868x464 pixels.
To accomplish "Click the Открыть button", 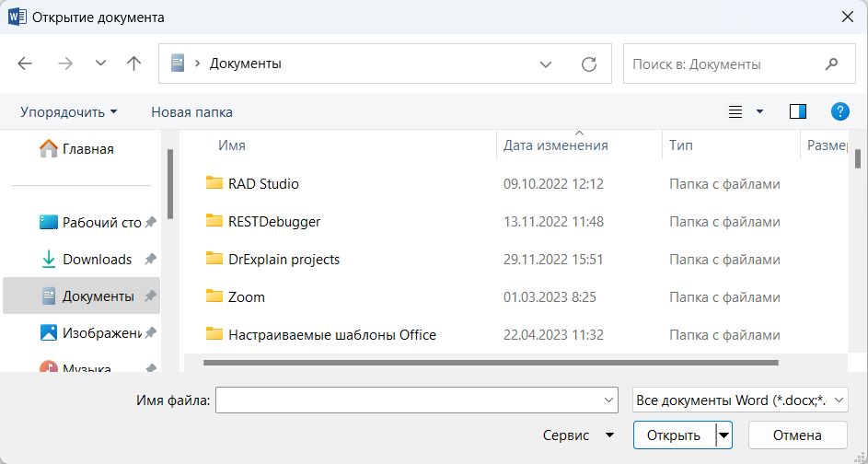I will [x=673, y=435].
